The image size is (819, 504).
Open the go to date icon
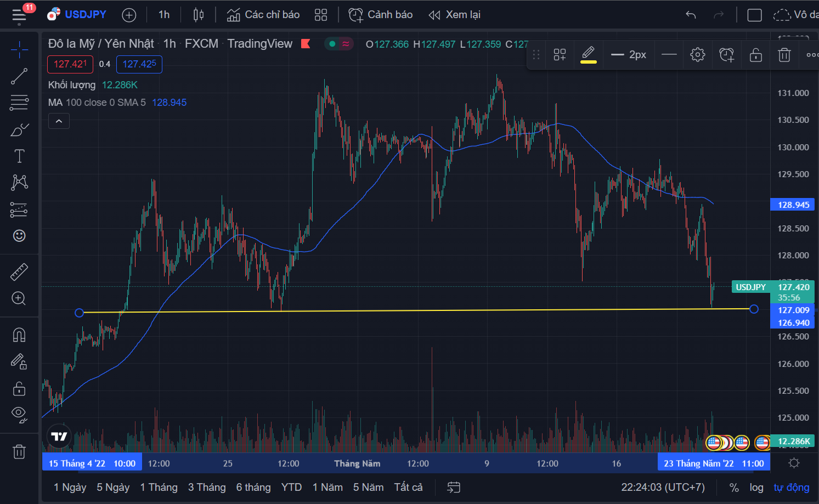coord(454,488)
